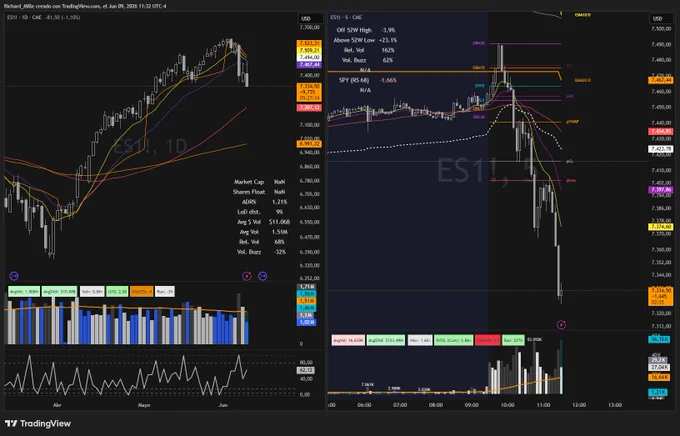Click the leftmost purple circle event marker on daily chart

[x=14, y=276]
